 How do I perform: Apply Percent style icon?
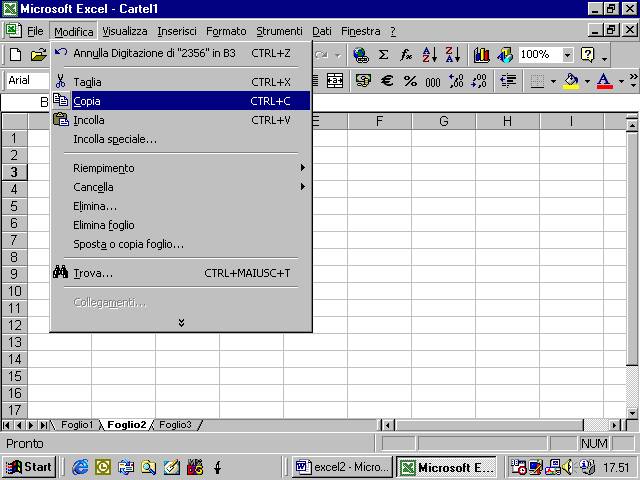pos(410,81)
